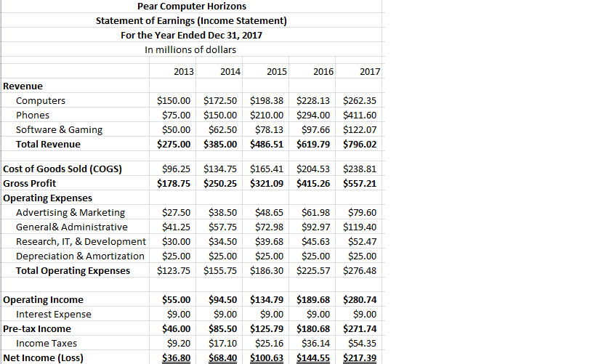Image resolution: width=593 pixels, height=364 pixels.
Task: Select the Total Operating Expenses label
Action: coord(73,270)
